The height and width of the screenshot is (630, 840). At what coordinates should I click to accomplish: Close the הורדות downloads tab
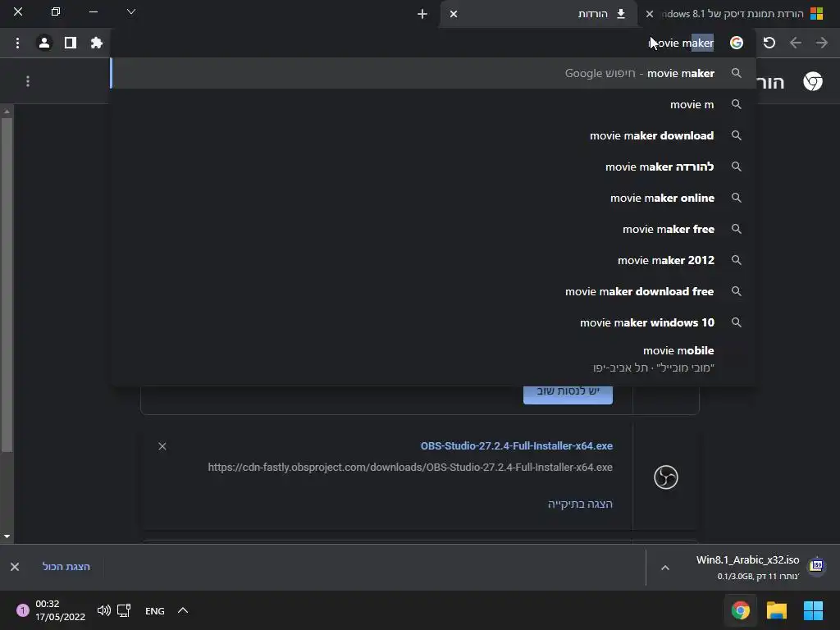[454, 14]
